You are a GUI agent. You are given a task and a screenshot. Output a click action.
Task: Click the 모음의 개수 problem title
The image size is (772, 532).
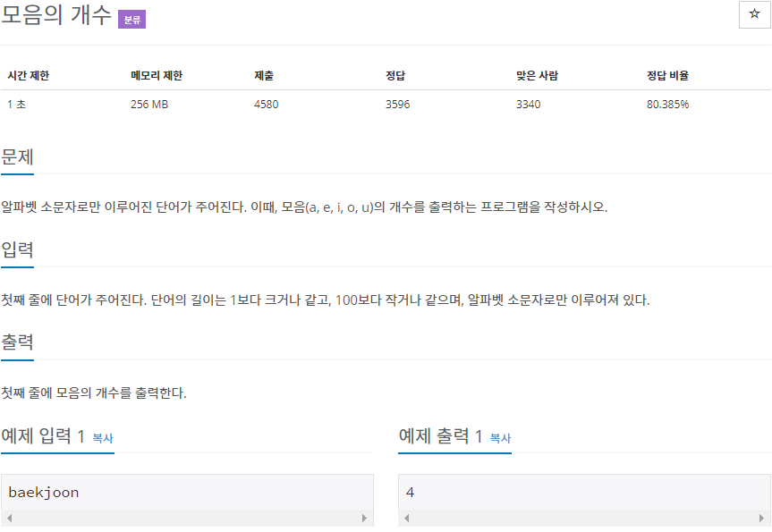click(x=56, y=15)
